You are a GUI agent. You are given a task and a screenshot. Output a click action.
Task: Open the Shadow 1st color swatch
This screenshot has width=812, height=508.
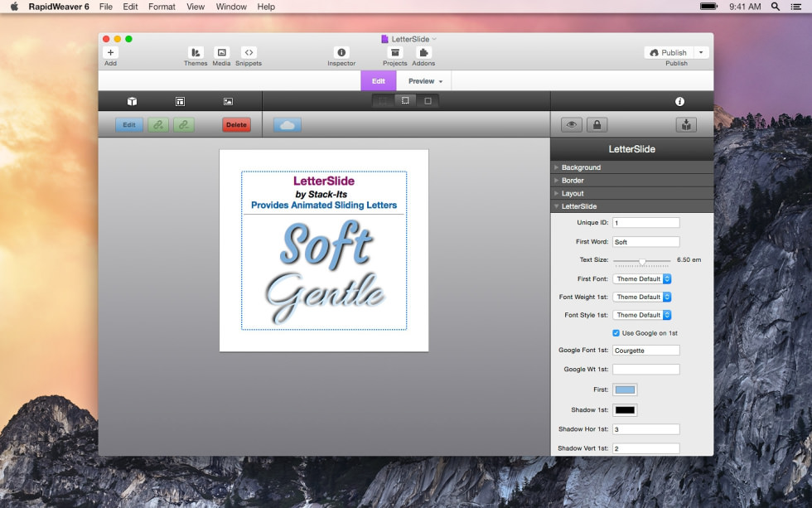pos(625,410)
